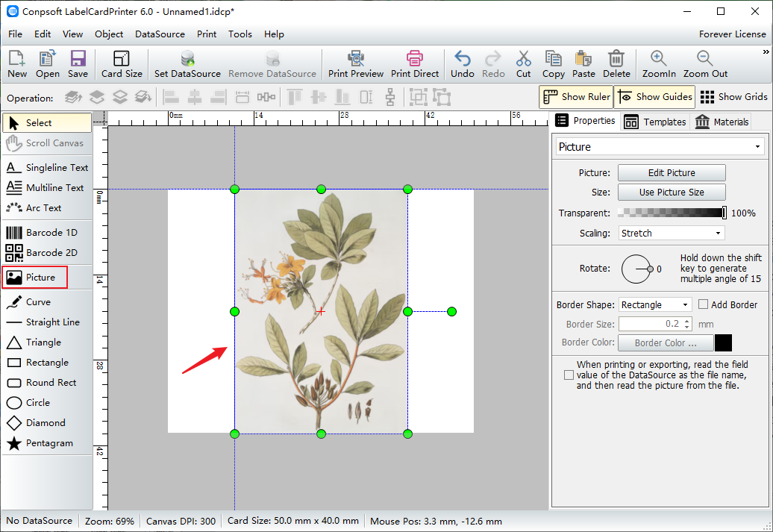Delete the selected object
This screenshot has height=532, width=773.
(x=616, y=64)
